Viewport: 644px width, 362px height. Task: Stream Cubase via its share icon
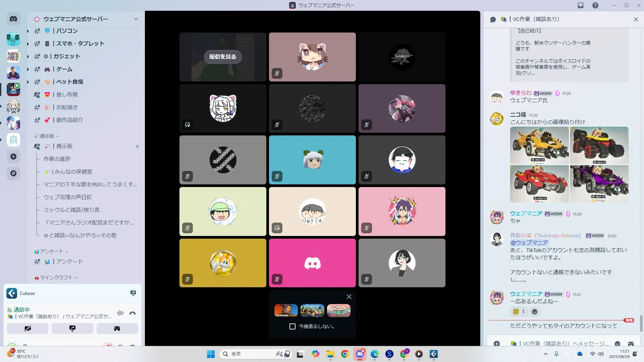click(x=133, y=293)
